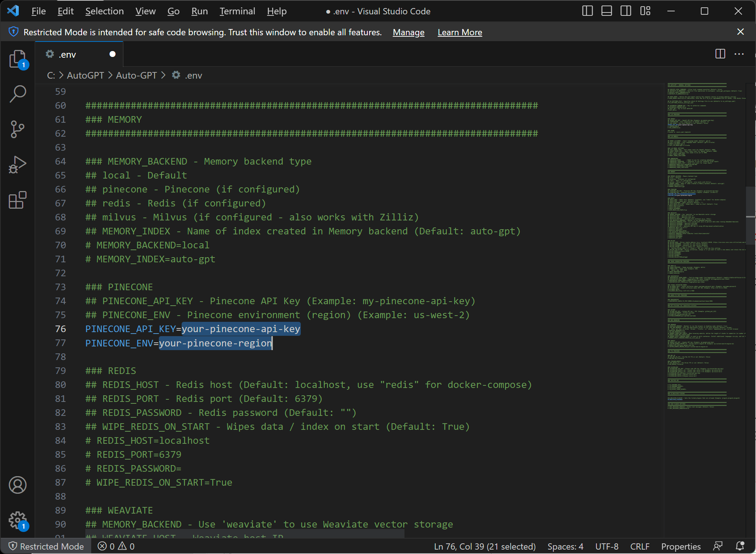Open the Explorer view in the activity bar
This screenshot has height=554, width=756.
(x=18, y=59)
